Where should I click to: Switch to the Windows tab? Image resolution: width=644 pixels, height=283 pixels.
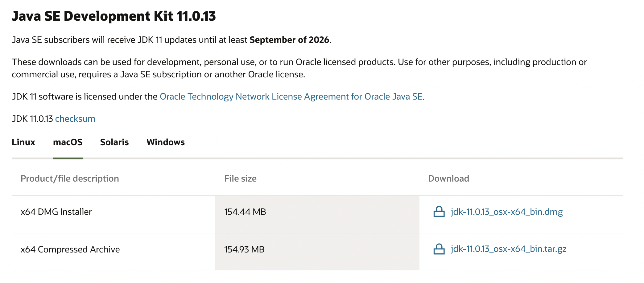click(x=166, y=142)
